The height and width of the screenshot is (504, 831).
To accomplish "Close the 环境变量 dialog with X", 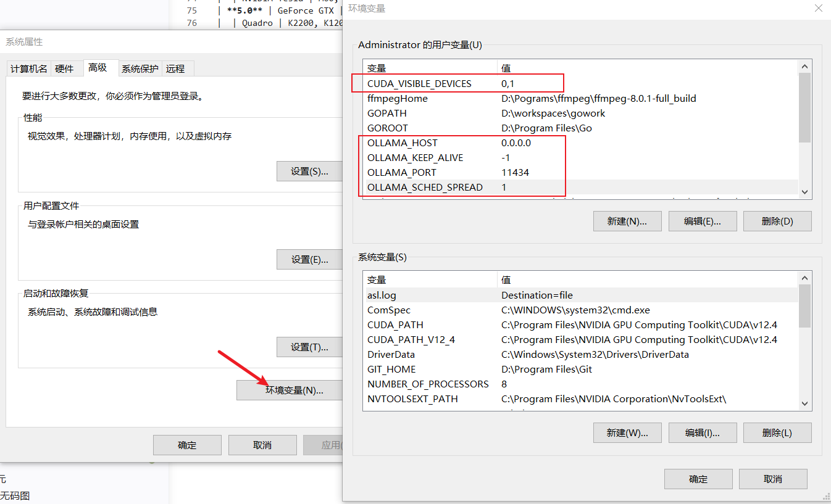I will point(818,8).
